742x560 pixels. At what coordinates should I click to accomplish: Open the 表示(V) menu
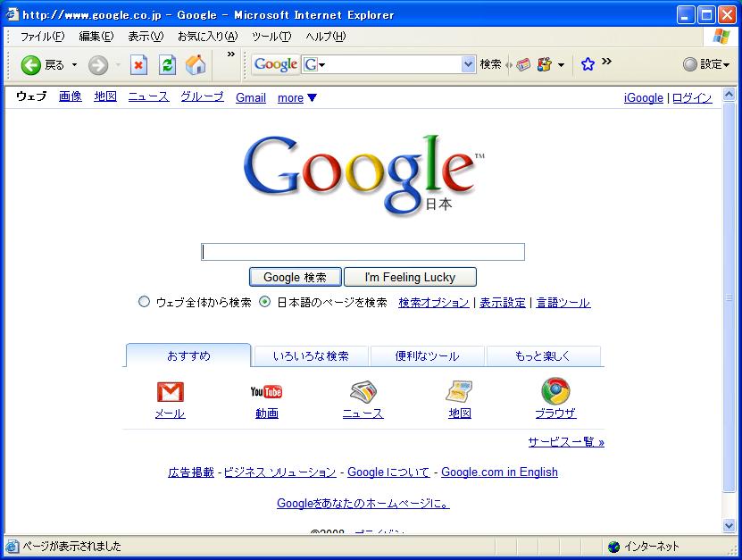(x=146, y=37)
